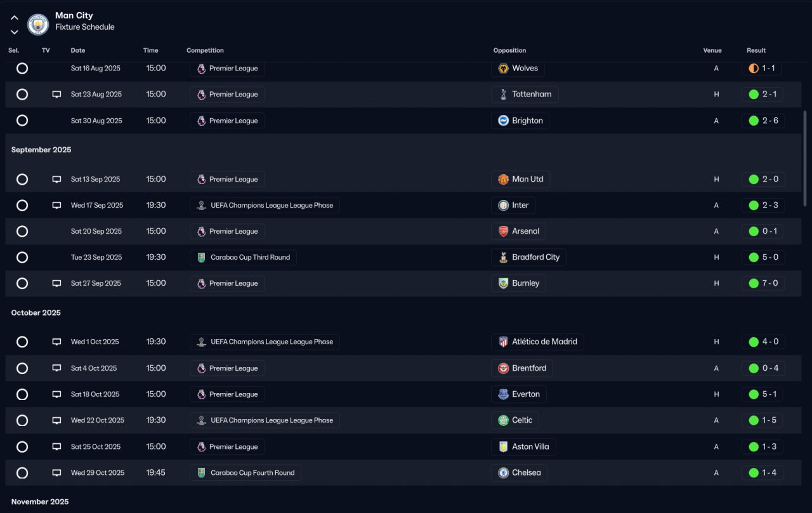
Task: Click the Man City club badge
Action: click(38, 25)
